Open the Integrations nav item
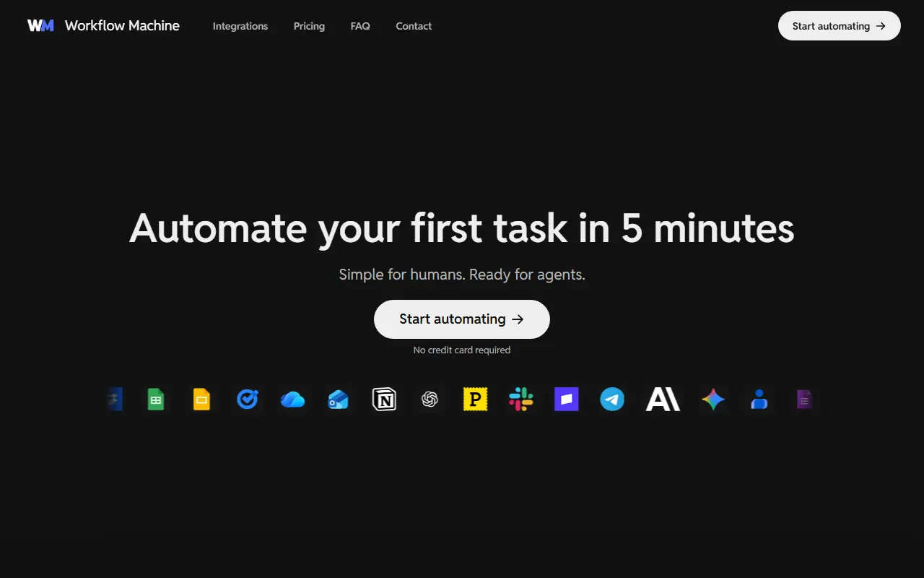The width and height of the screenshot is (924, 578). (240, 26)
